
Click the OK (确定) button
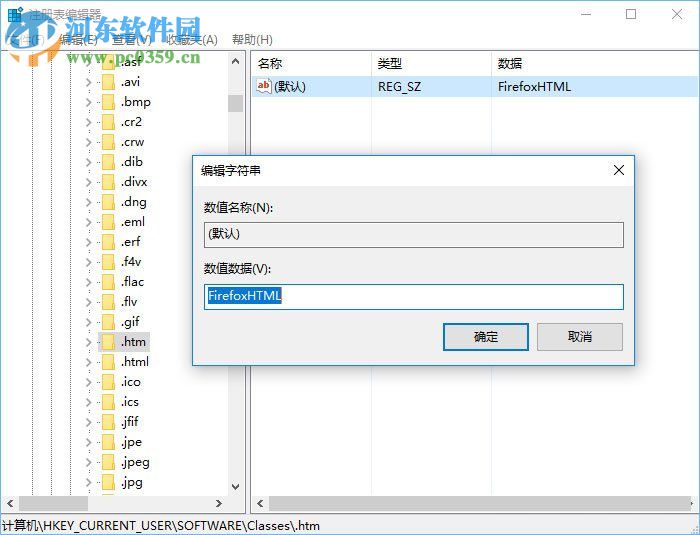[x=486, y=337]
